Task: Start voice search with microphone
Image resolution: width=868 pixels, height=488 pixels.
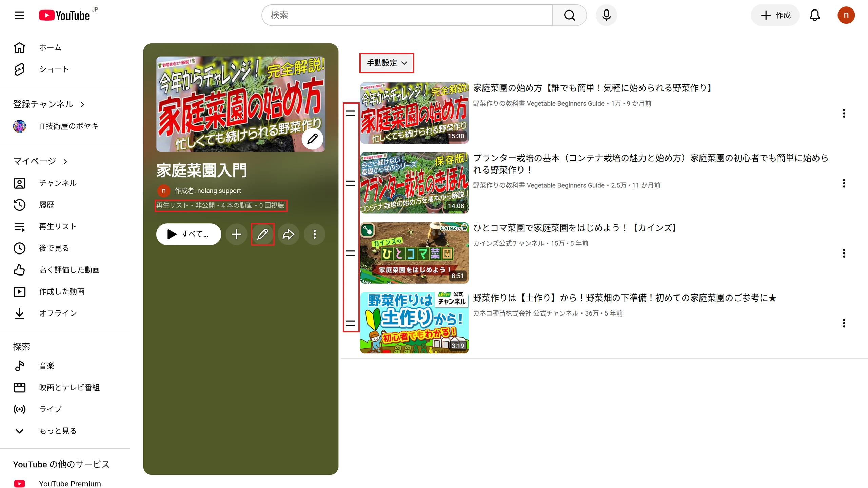Action: (606, 15)
